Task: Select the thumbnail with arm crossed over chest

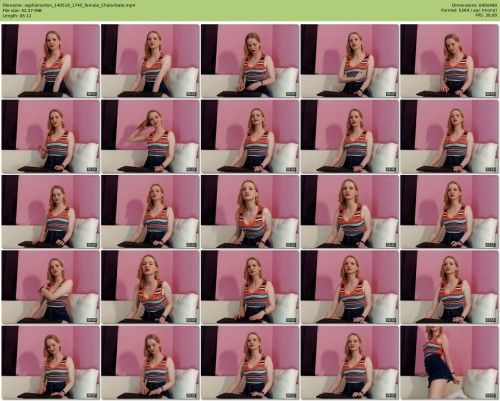Action: click(50, 287)
